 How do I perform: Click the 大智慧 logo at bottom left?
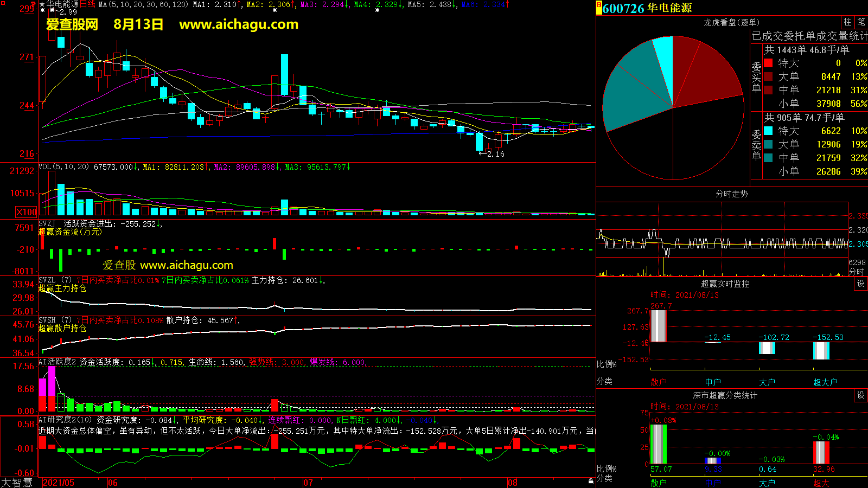coord(17,483)
